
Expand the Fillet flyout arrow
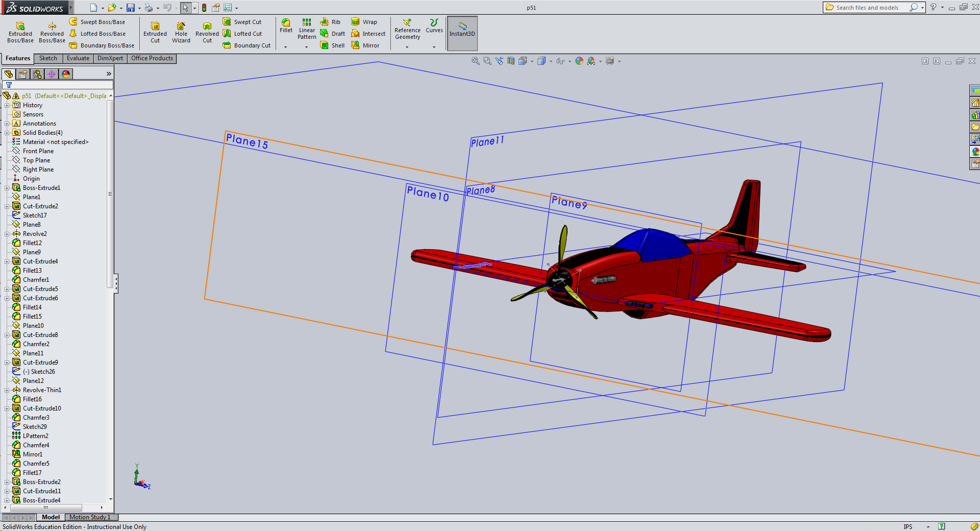coord(286,47)
